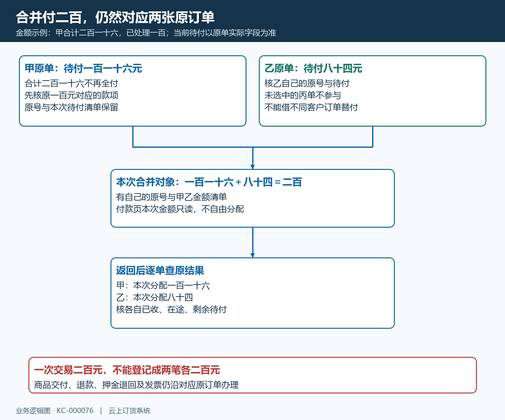Viewport: 505px width, 420px height.
Task: Select heading 乙原单：待付八十四元
Action: tap(313, 68)
